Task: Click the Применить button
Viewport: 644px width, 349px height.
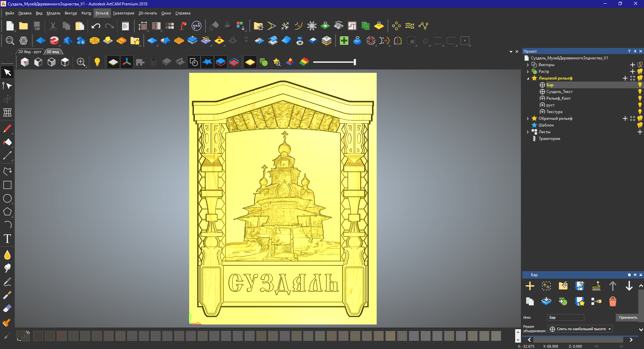Action: [628, 317]
